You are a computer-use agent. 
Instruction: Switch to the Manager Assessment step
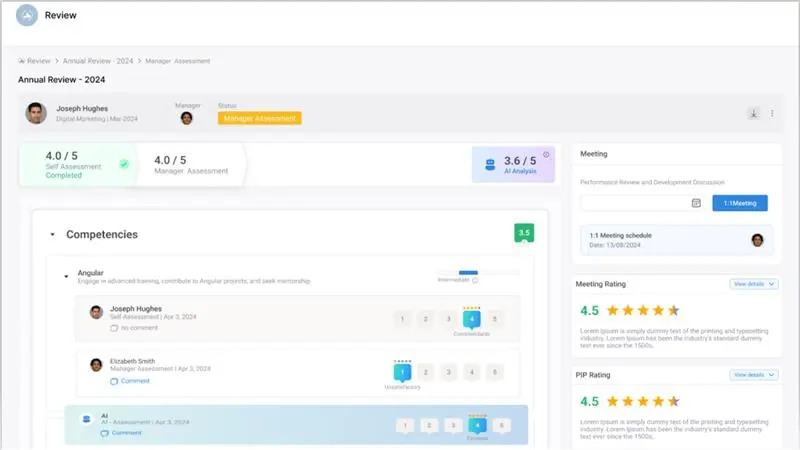(190, 165)
